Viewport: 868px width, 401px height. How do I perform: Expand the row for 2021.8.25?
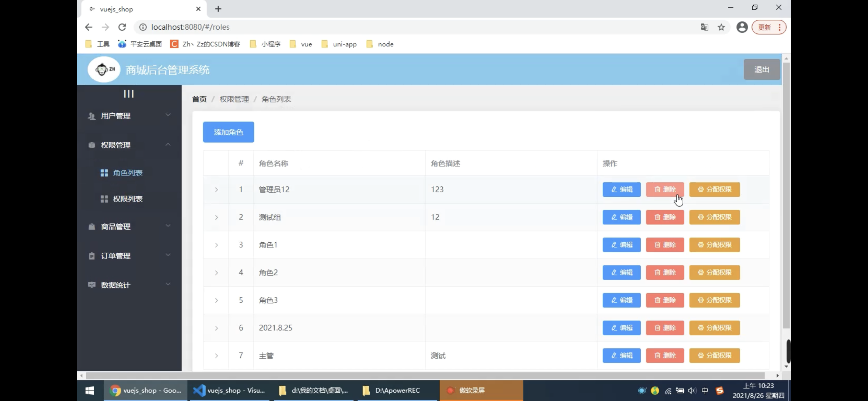pyautogui.click(x=216, y=328)
